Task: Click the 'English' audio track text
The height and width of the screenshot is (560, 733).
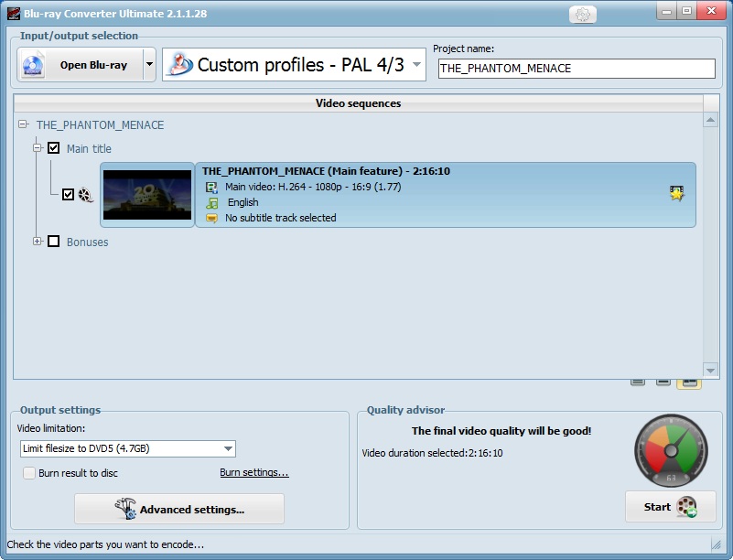Action: point(243,202)
